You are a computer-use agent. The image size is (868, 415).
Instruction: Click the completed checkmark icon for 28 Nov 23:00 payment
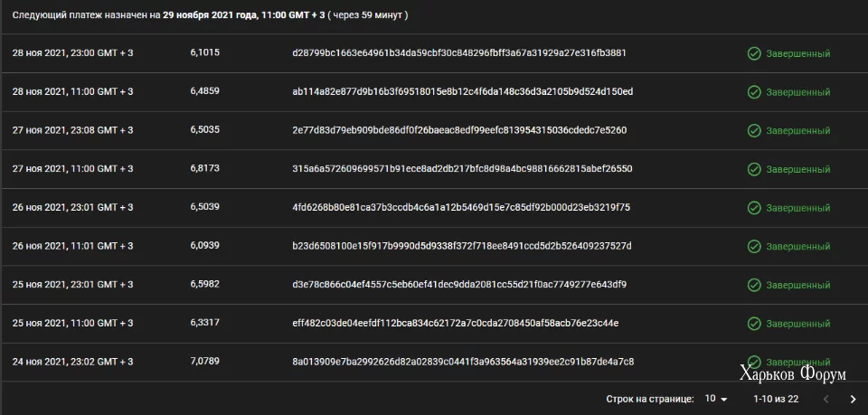click(753, 53)
